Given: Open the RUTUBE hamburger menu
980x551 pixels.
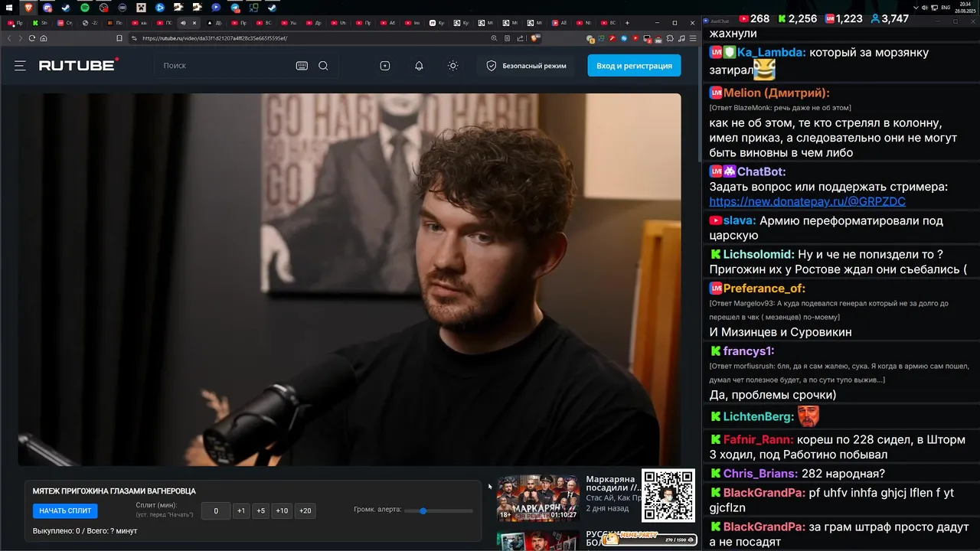Looking at the screenshot, I should (20, 66).
